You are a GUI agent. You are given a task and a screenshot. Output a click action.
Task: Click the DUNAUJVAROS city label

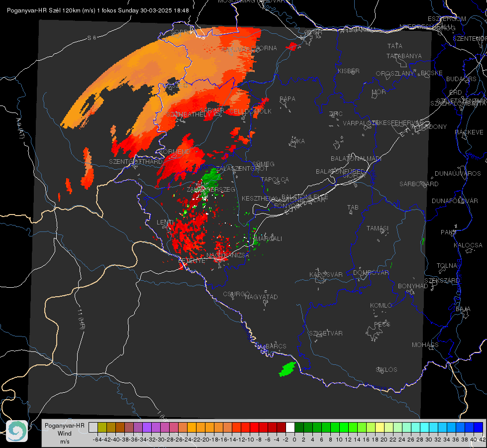(458, 174)
